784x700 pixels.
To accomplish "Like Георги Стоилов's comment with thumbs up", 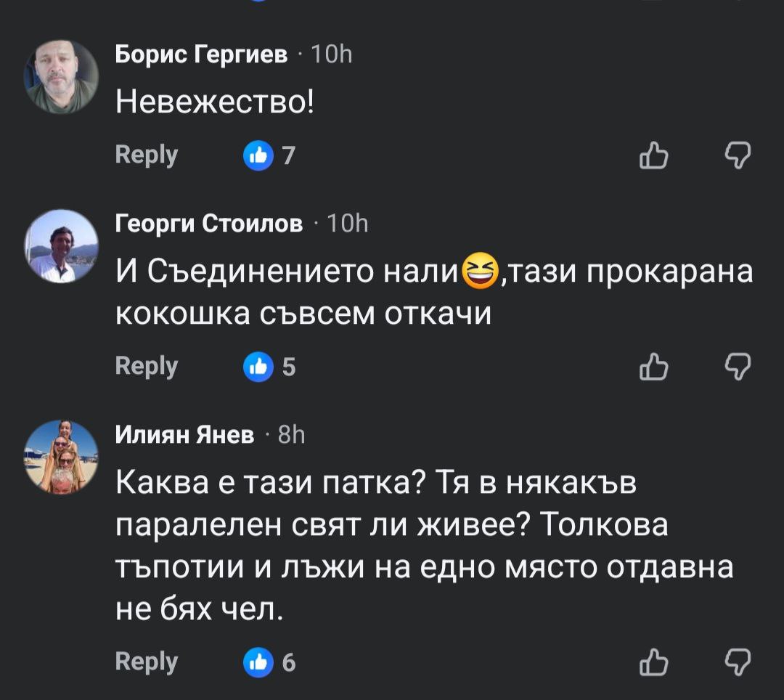I will (653, 368).
